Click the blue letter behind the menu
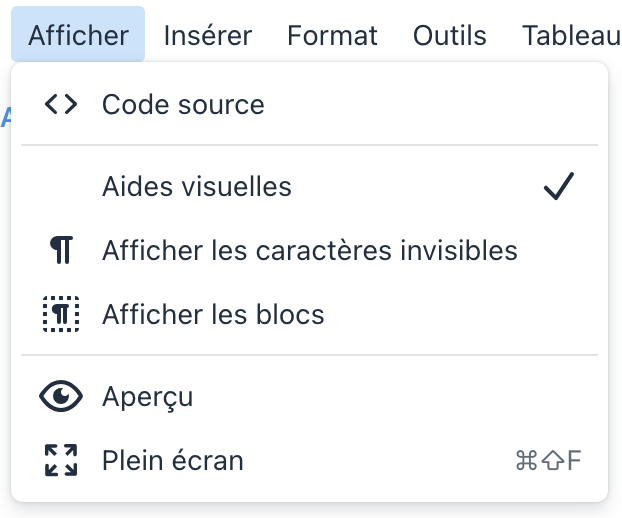The height and width of the screenshot is (518, 622). [5, 117]
